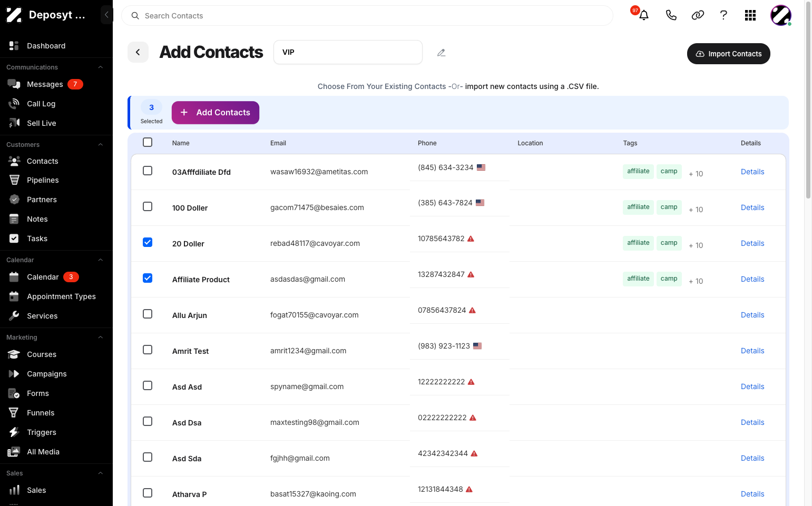Click the Courses graduation cap icon
The height and width of the screenshot is (506, 812).
14,354
